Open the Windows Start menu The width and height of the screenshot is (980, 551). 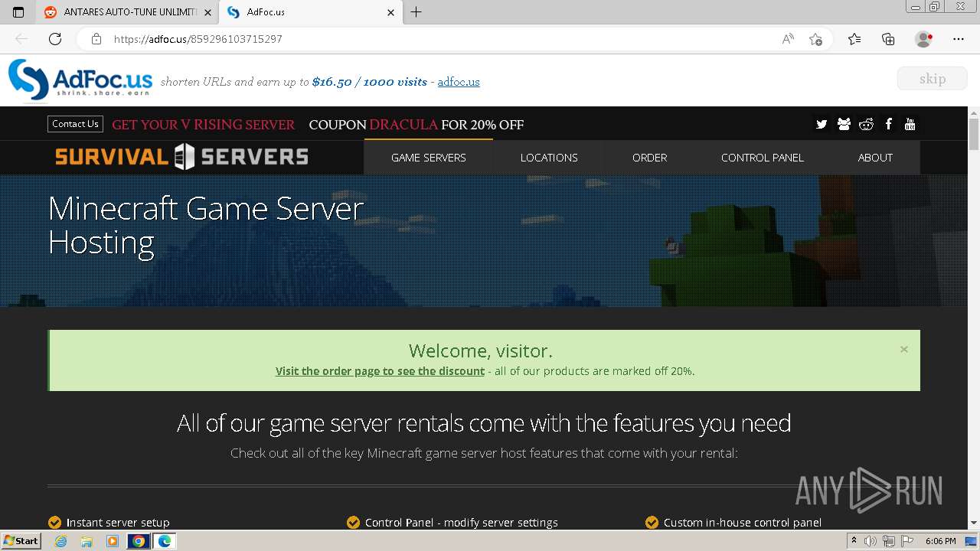point(21,541)
